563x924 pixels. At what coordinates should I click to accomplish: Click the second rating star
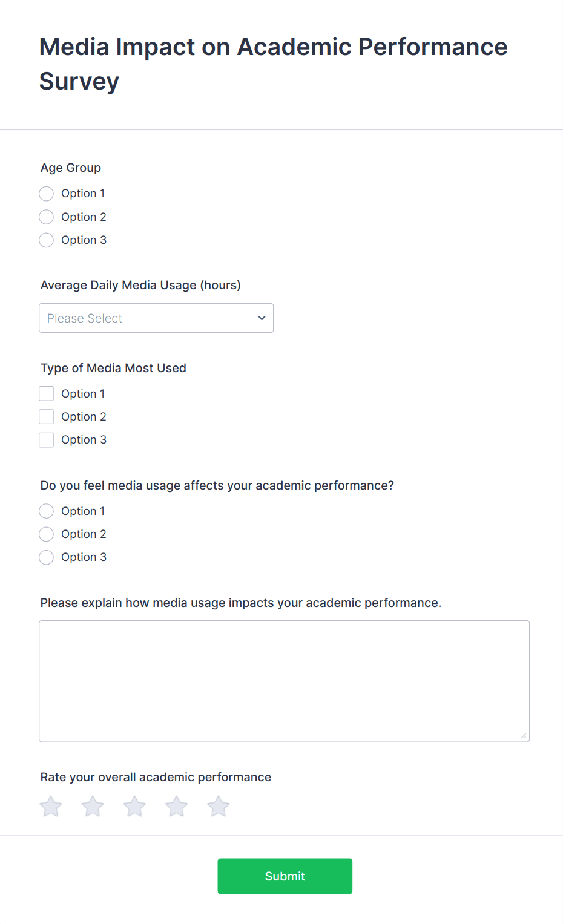pyautogui.click(x=93, y=807)
